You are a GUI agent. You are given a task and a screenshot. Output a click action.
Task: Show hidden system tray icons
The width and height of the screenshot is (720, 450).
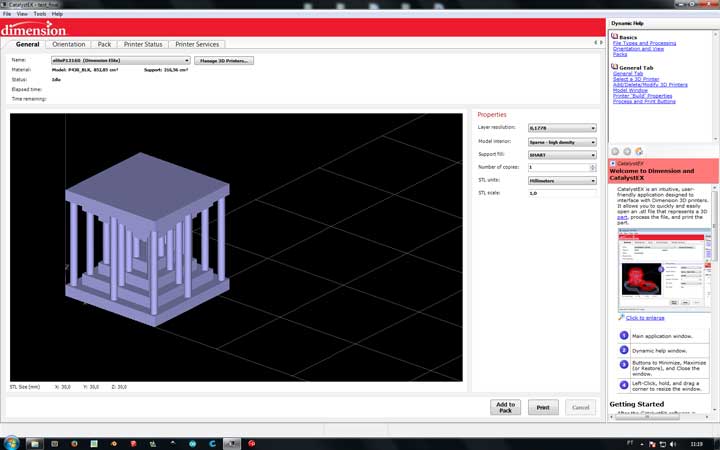(642, 444)
